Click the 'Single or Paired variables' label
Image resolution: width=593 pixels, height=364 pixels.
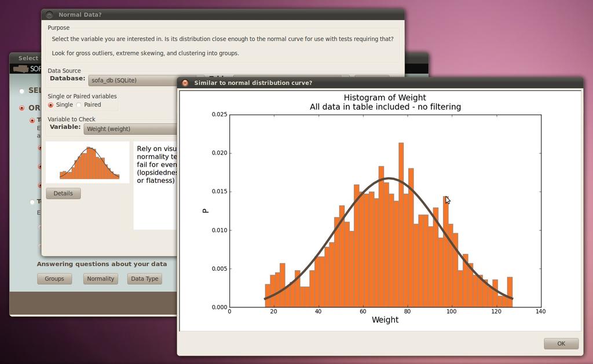(82, 97)
